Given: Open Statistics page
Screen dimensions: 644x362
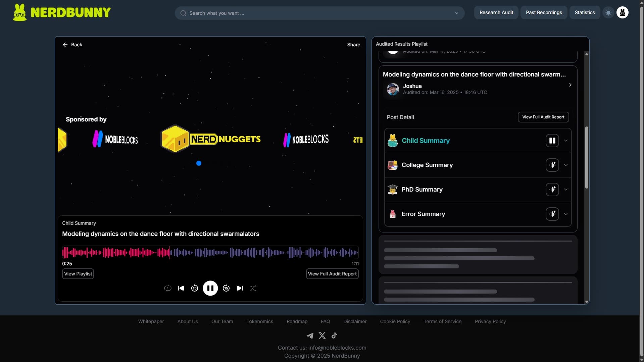Looking at the screenshot, I should coord(585,12).
